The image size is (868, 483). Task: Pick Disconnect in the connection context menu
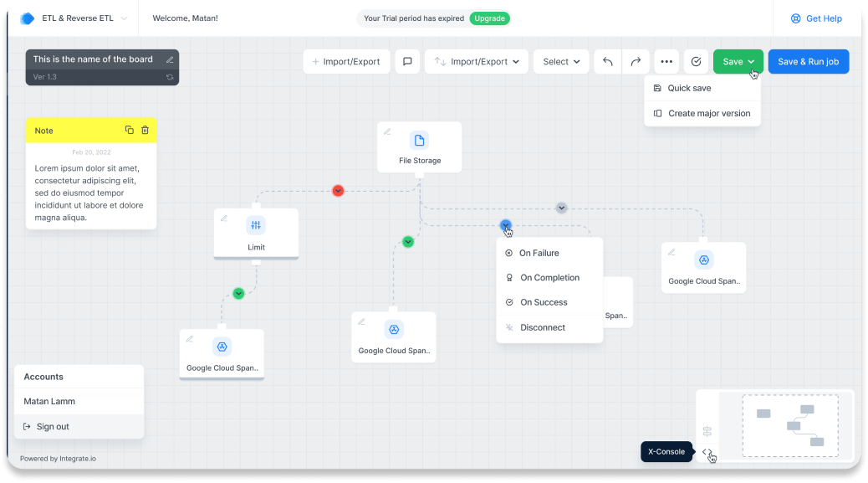542,327
